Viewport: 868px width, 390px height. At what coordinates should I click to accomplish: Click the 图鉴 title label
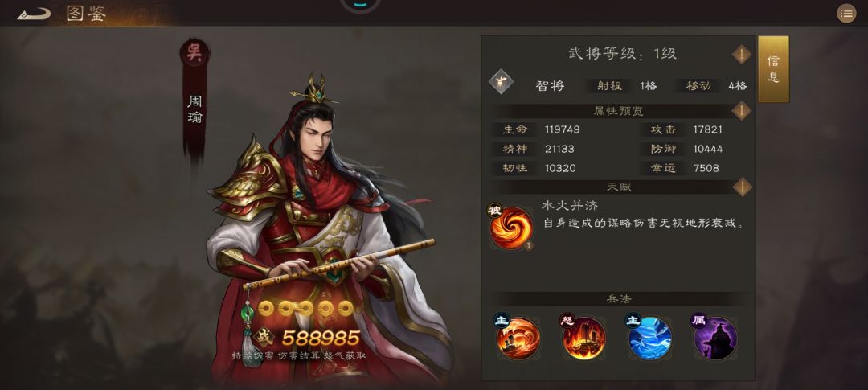[86, 14]
